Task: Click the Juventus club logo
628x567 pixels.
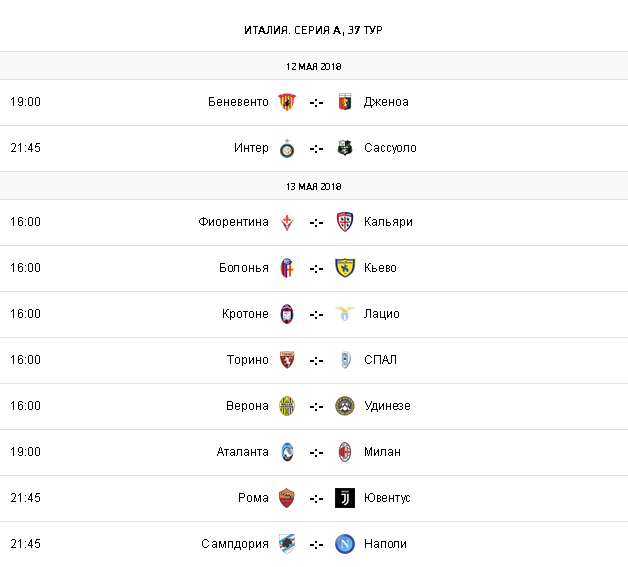Action: [345, 498]
